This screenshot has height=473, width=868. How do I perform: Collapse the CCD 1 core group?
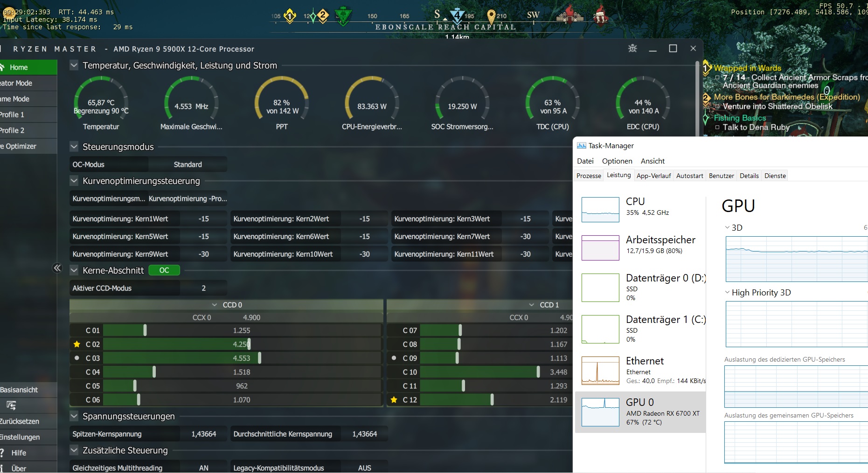pos(532,305)
